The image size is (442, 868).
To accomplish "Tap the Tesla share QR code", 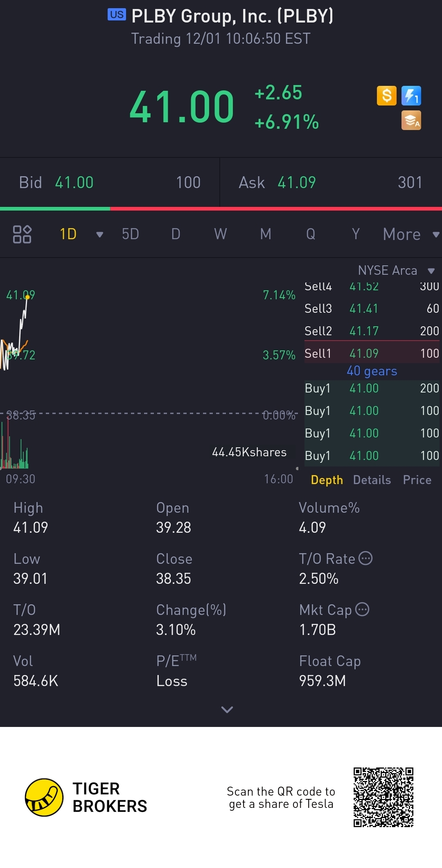I will 383,797.
